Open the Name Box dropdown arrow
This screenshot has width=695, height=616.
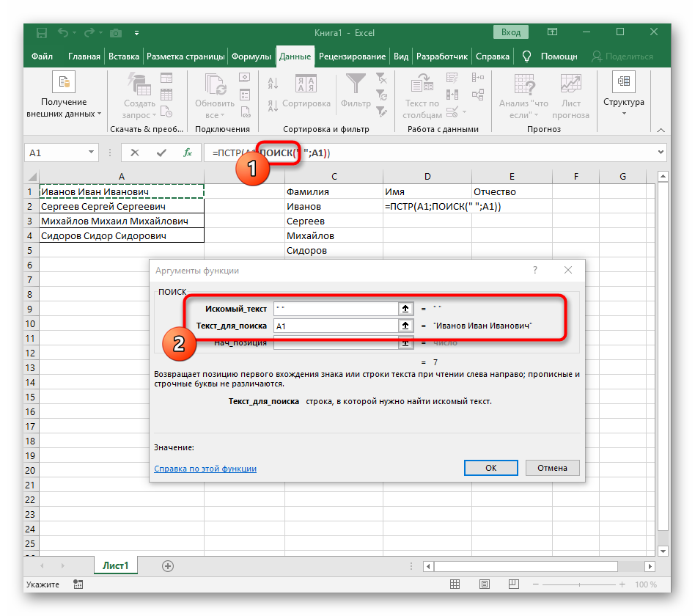click(91, 152)
